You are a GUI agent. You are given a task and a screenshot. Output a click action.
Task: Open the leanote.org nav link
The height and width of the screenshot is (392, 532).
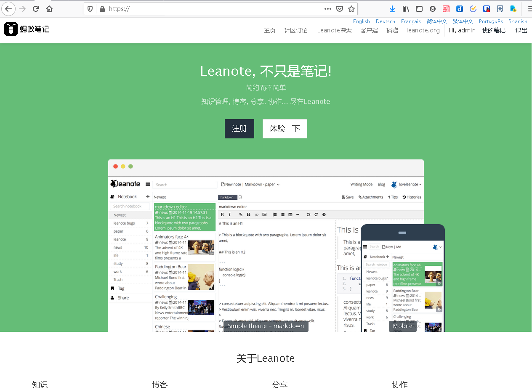423,31
